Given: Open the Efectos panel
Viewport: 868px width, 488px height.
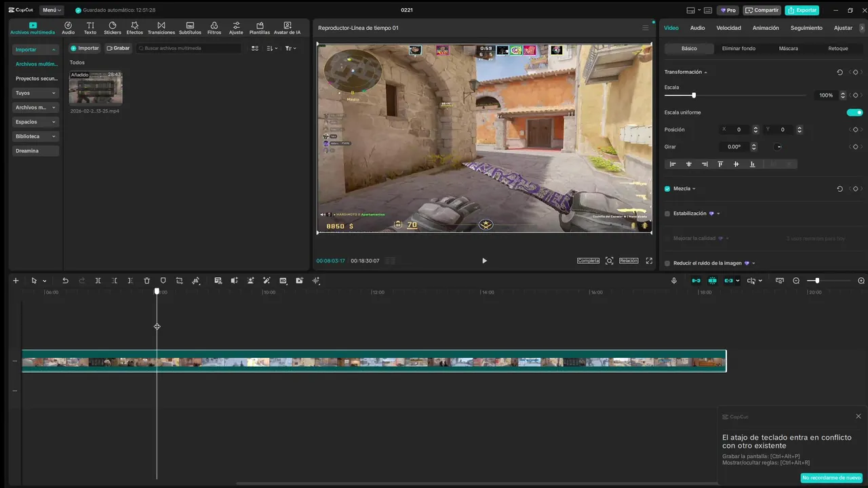Looking at the screenshot, I should (135, 28).
